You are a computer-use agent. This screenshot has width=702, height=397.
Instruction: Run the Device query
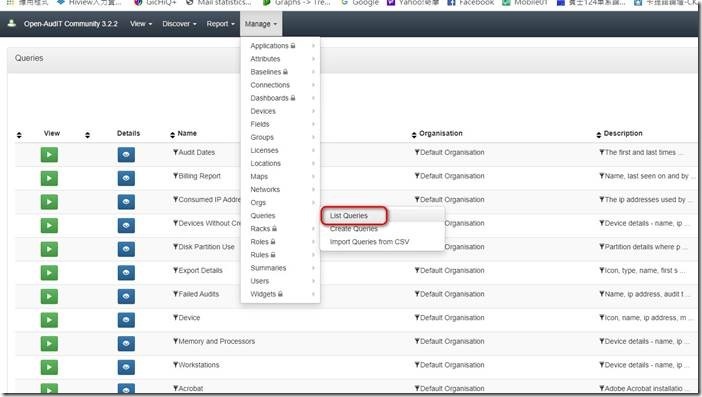pos(49,320)
